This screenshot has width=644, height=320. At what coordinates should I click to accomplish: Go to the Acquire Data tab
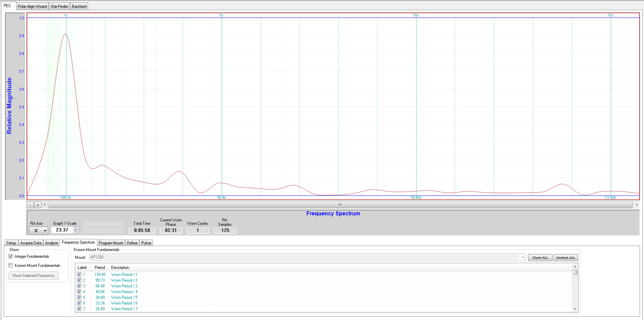pos(31,243)
